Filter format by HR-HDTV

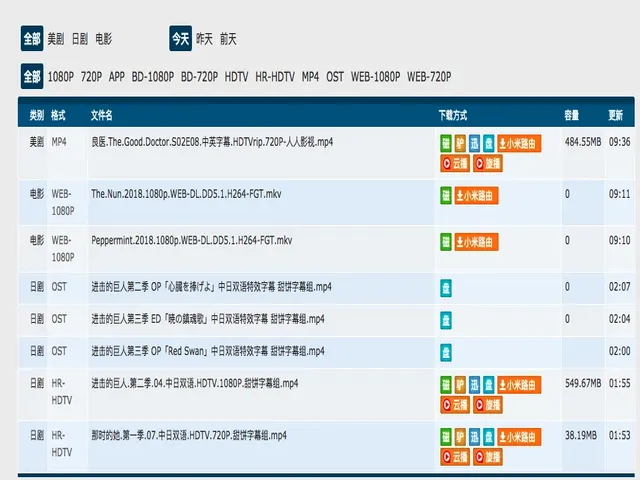pos(275,77)
